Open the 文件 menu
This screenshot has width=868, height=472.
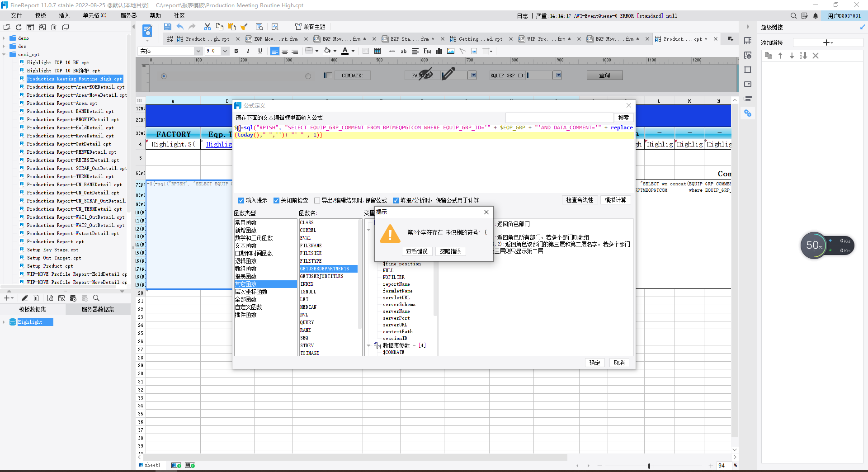pyautogui.click(x=17, y=15)
